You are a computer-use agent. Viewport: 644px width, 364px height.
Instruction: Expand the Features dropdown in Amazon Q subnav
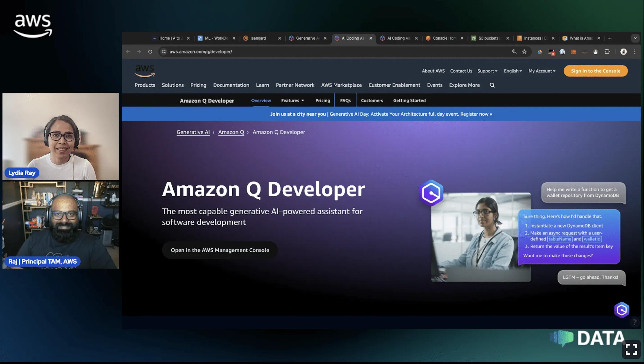click(293, 101)
